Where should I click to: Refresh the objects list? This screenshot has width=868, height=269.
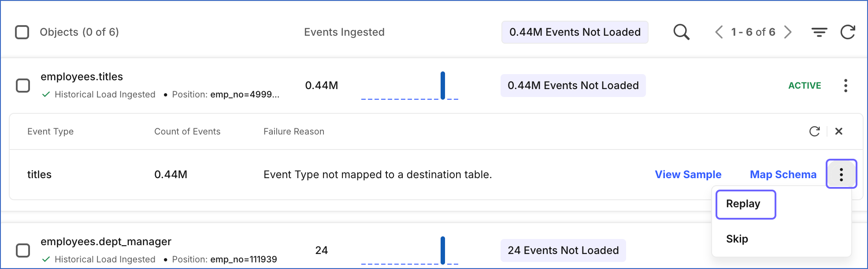pyautogui.click(x=848, y=32)
